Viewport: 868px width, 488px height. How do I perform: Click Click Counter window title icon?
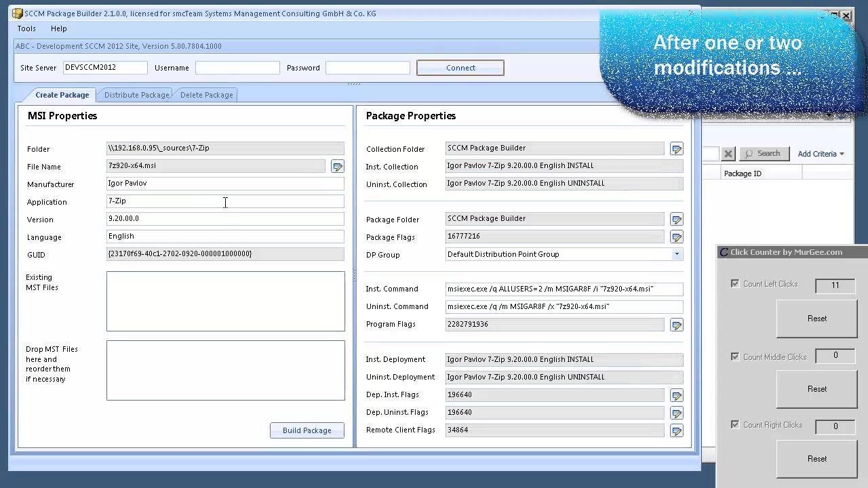pyautogui.click(x=724, y=252)
